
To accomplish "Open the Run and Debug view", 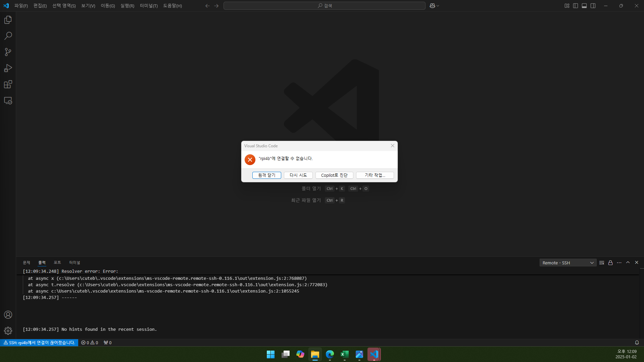I will 8,68.
